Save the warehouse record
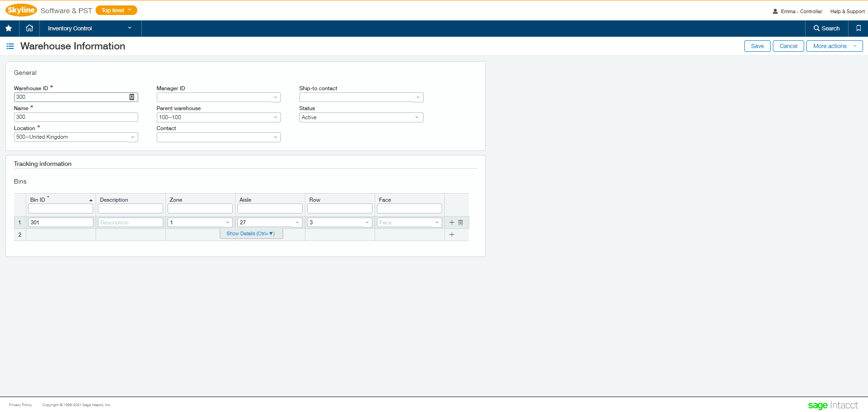Viewport: 868px width, 412px height. [757, 46]
